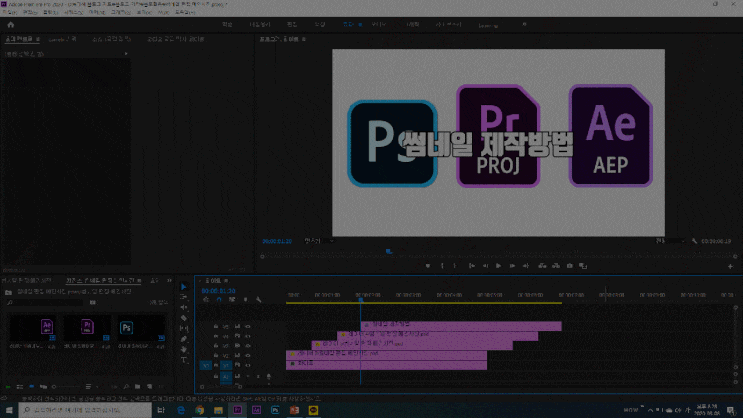Open the Clip menu
This screenshot has width=743, height=418.
[x=50, y=12]
